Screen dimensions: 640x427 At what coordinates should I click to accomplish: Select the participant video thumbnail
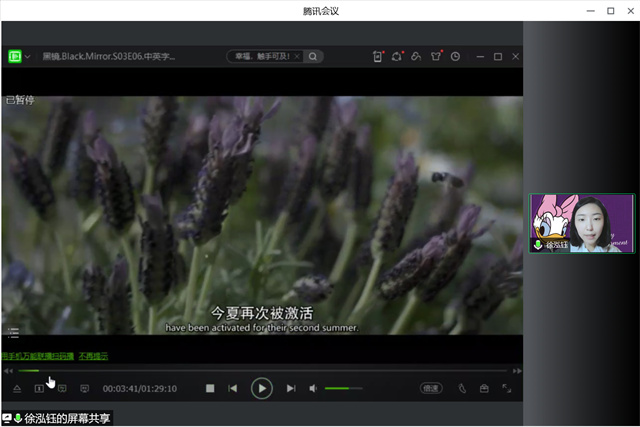tap(581, 223)
